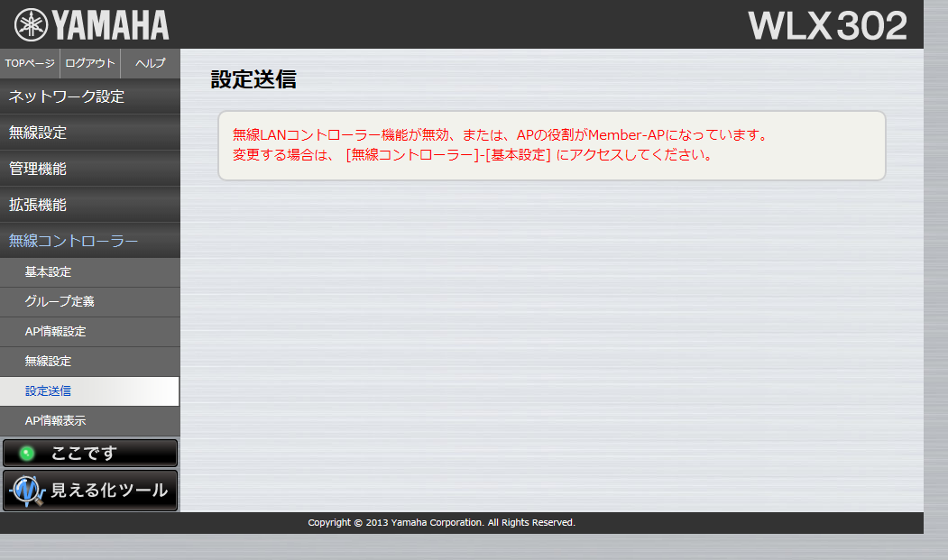Collapse the 無線コントローラー section
The height and width of the screenshot is (560, 948).
[x=90, y=241]
